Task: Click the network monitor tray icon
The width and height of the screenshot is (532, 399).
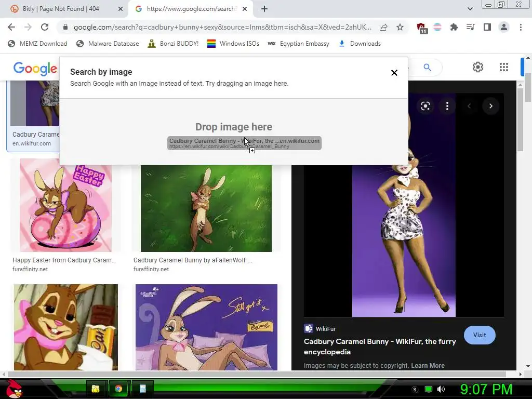Action: pyautogui.click(x=429, y=389)
